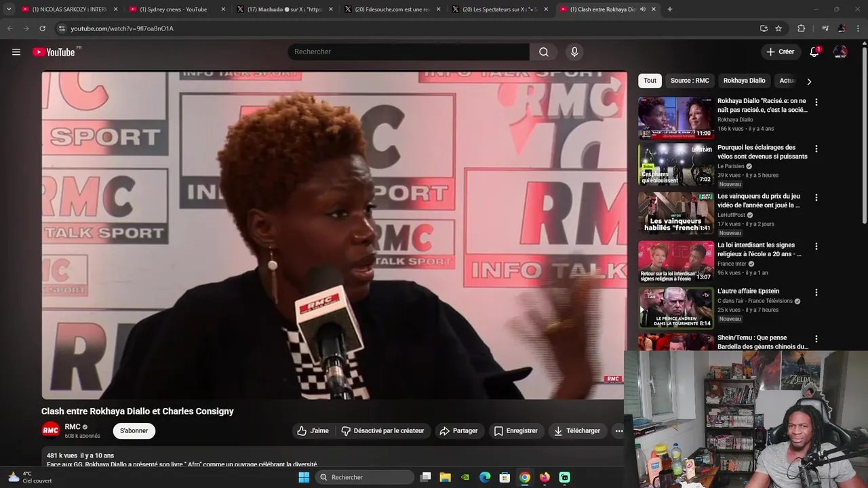Viewport: 868px width, 488px height.
Task: Click the site info icon in address bar
Action: click(x=61, y=28)
